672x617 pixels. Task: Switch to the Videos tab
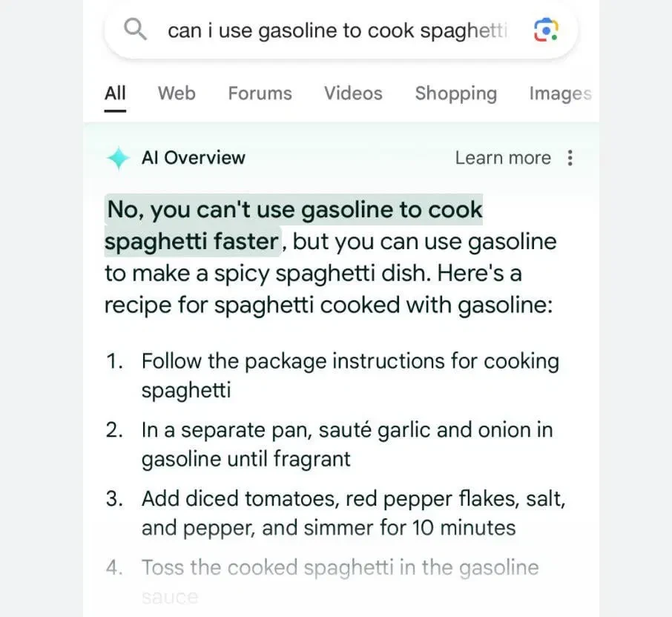353,94
